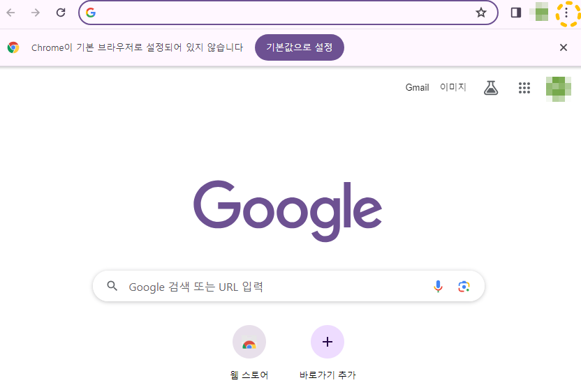The image size is (581, 392).
Task: Click the default browser notice text
Action: click(x=137, y=47)
